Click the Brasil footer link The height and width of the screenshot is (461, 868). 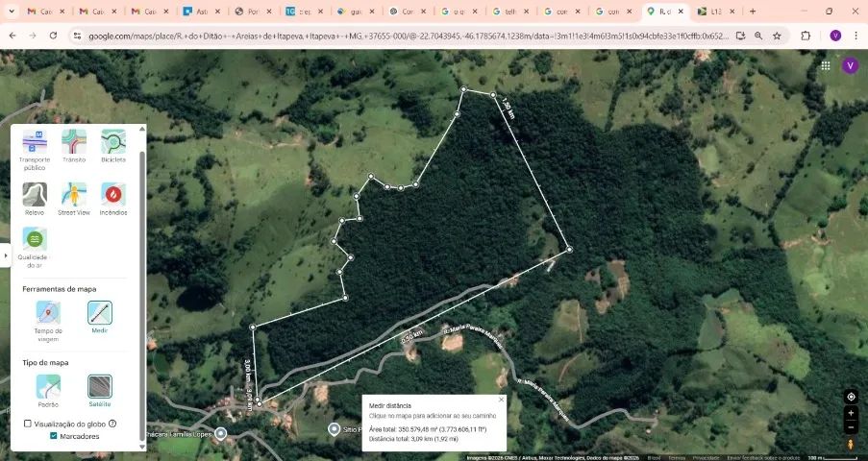pos(654,458)
